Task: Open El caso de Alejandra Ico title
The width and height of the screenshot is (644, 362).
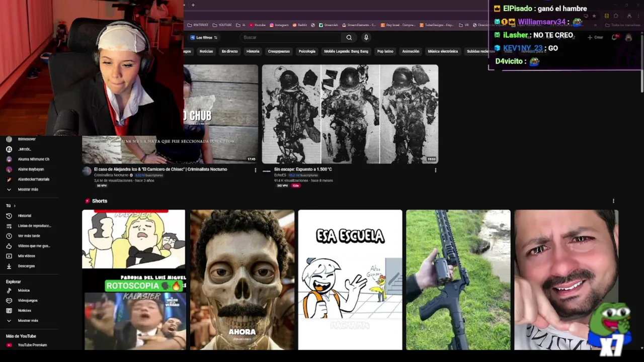Action: point(160,169)
